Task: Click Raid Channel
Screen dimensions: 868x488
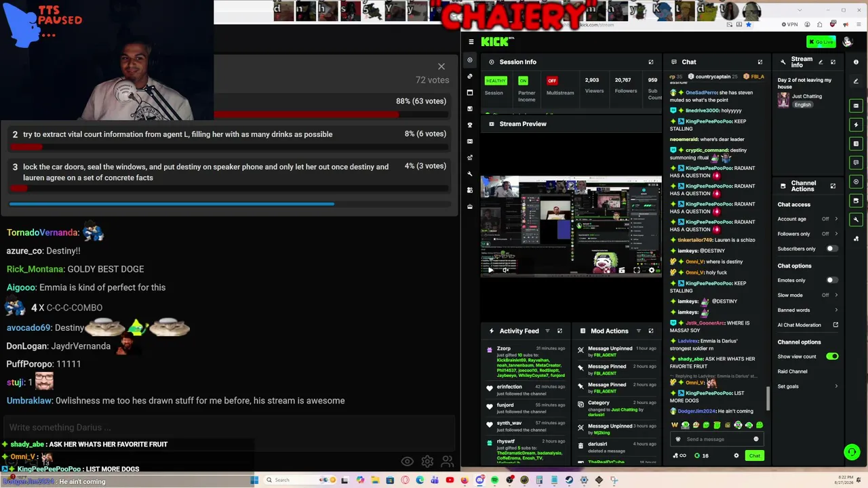Action: point(793,371)
